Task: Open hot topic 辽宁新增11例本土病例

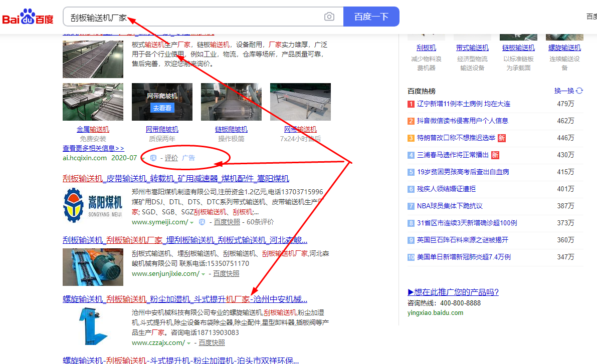Action: pos(463,104)
